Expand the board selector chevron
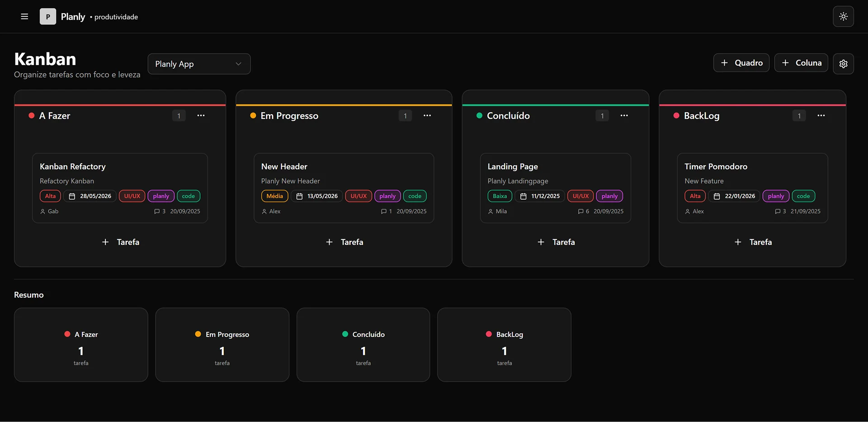Screen dimensions: 868x422 point(239,64)
